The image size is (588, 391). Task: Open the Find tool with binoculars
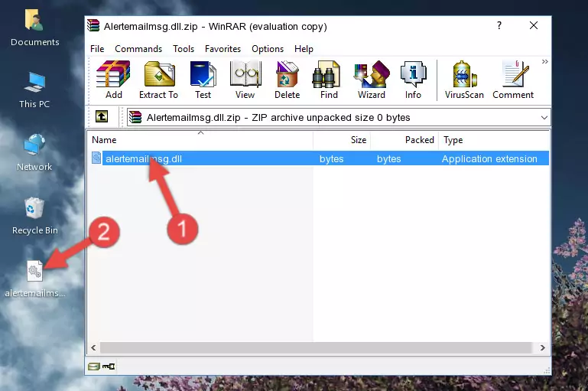click(329, 80)
